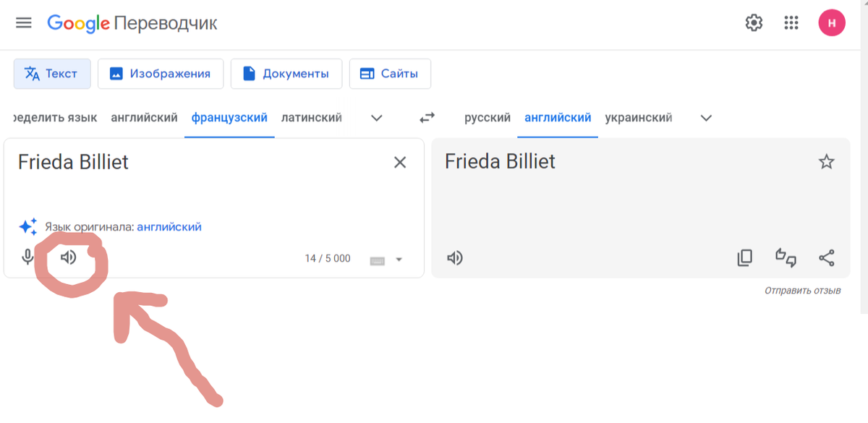Screen dimensions: 868x423
Task: Click the microphone voice input icon
Action: pyautogui.click(x=27, y=257)
